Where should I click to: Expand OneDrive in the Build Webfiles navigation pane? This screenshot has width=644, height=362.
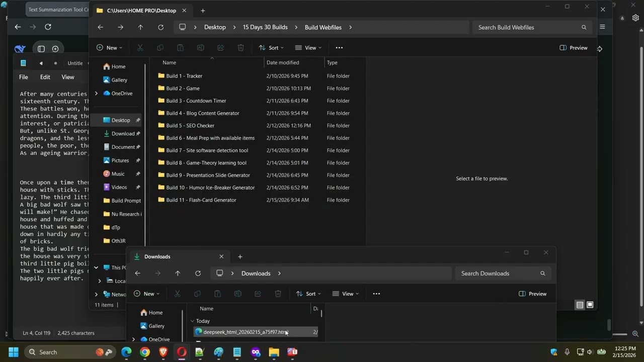(96, 94)
